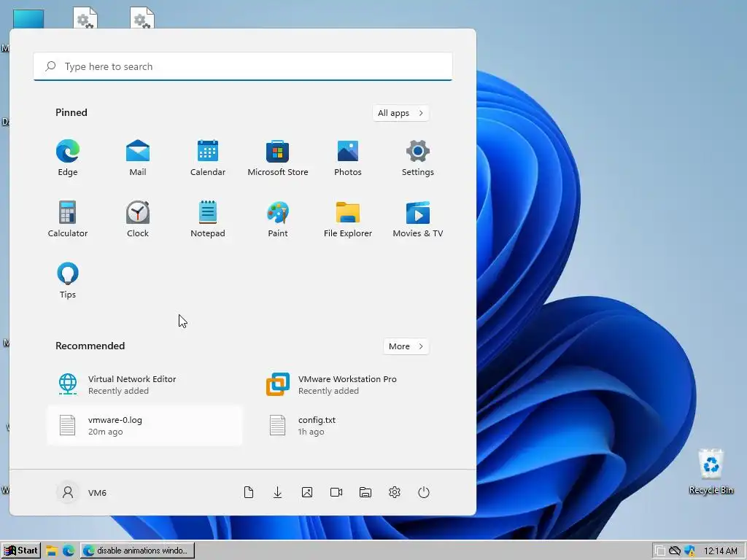Open pinned Settings app
Screen dimensions: 747x560
418,158
